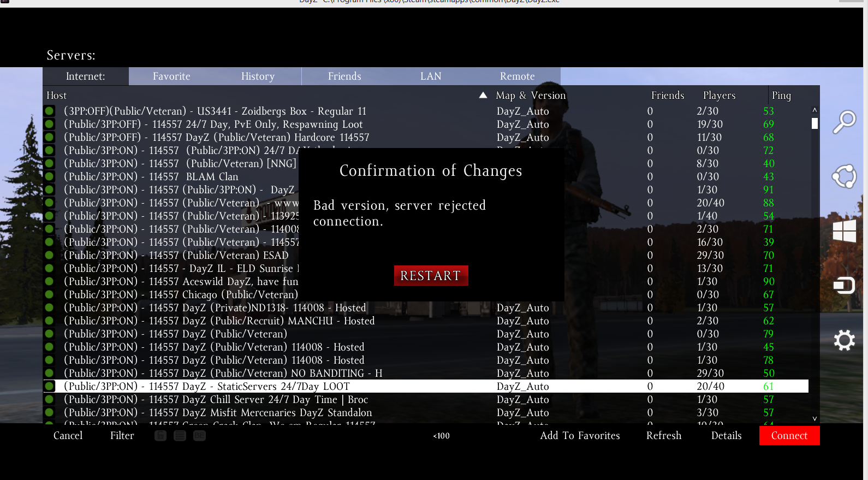Screen dimensions: 868x480
Task: Select the Chicago (Public/Veteran) server
Action: (426, 294)
